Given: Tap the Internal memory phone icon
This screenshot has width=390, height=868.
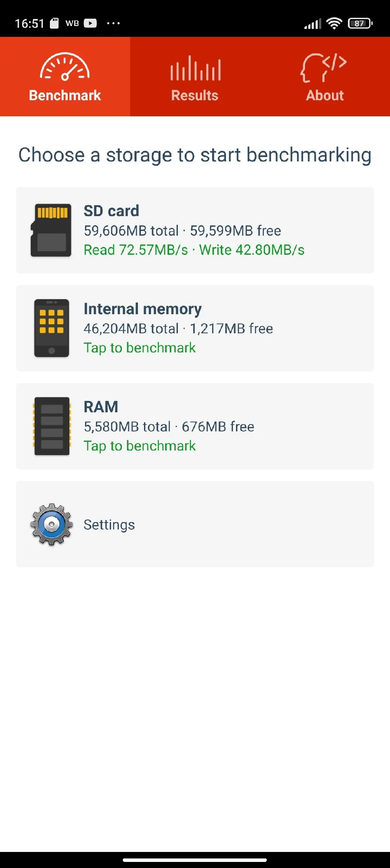Looking at the screenshot, I should click(x=52, y=328).
